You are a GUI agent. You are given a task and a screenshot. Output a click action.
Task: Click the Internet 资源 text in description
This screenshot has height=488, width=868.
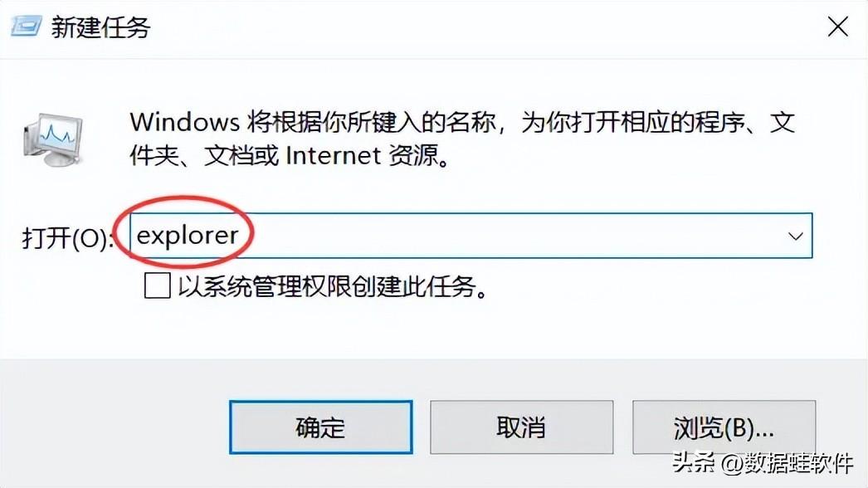tap(368, 156)
